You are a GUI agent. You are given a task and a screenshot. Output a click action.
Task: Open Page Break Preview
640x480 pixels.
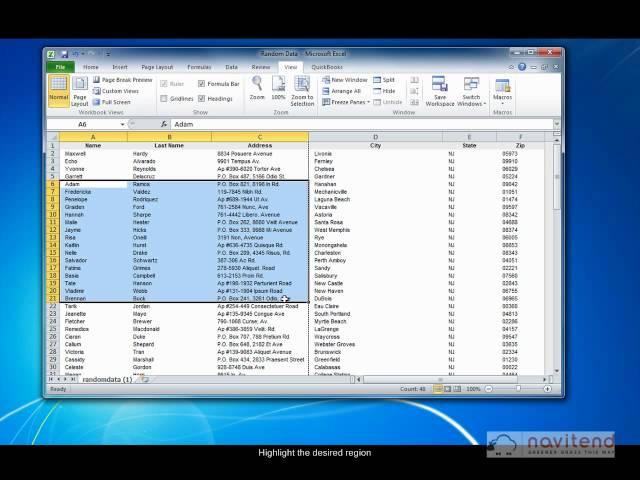[x=122, y=80]
